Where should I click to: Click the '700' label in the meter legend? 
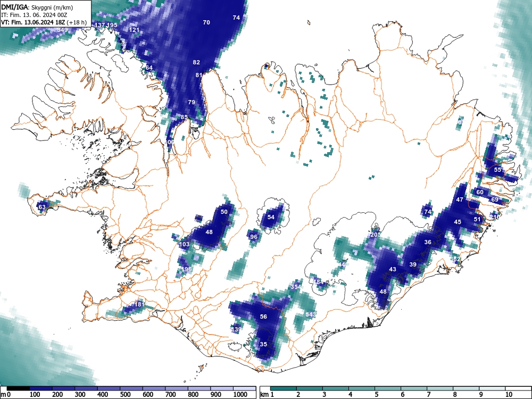[170, 395]
